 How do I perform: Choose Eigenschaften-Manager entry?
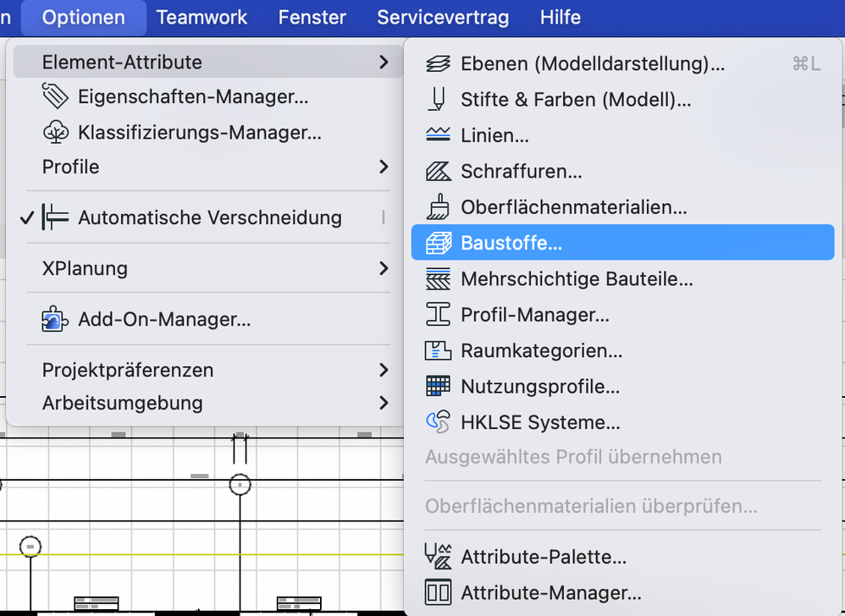click(x=192, y=96)
